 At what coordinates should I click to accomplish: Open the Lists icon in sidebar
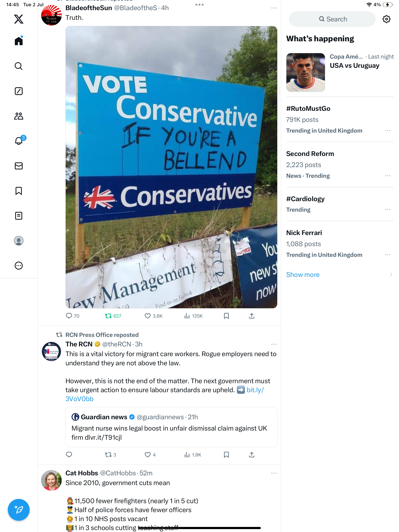click(19, 216)
